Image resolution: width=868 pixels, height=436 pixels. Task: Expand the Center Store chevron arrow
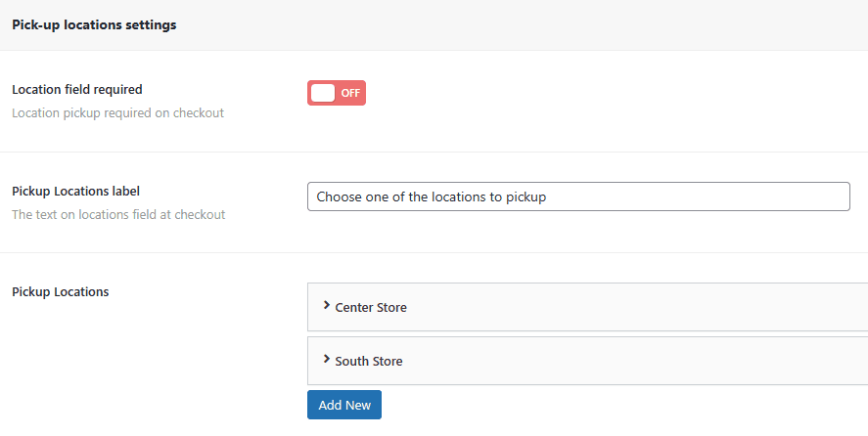point(326,306)
